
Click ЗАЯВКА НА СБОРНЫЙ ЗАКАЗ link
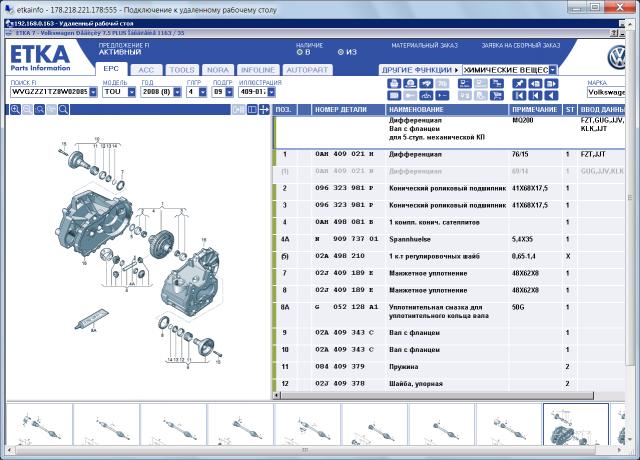(x=521, y=46)
